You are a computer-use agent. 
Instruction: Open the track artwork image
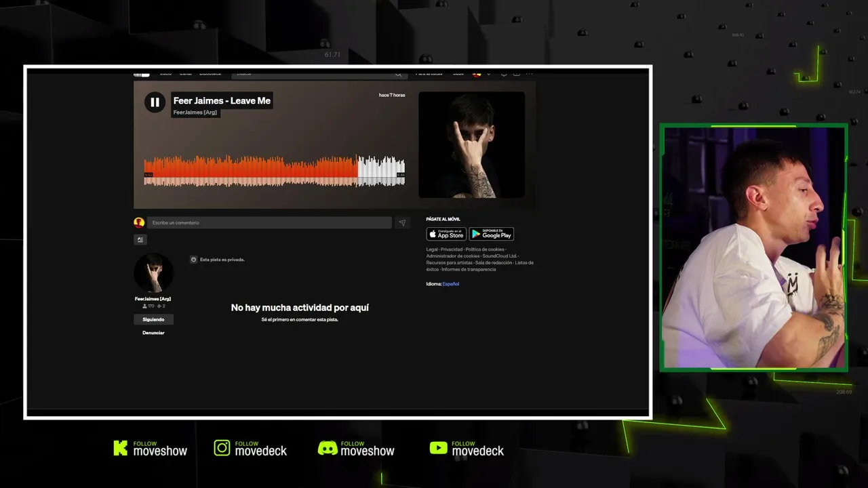[x=471, y=145]
